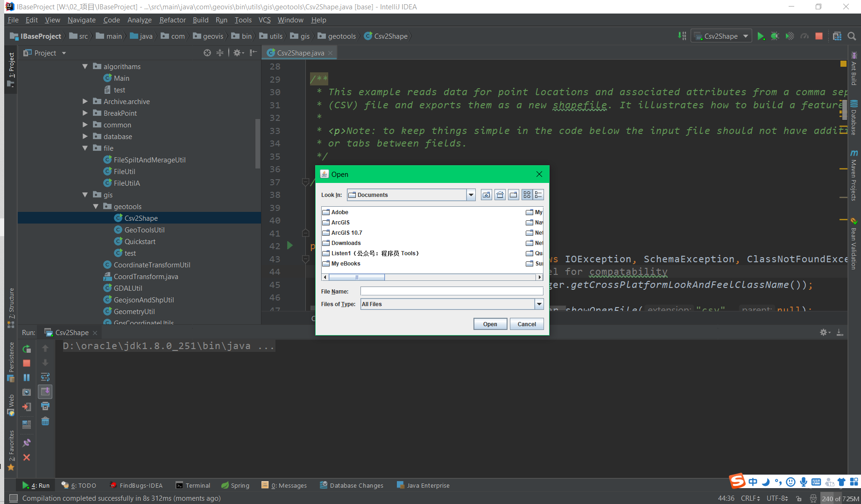The image size is (861, 504).
Task: Expand the database folder
Action: point(85,137)
